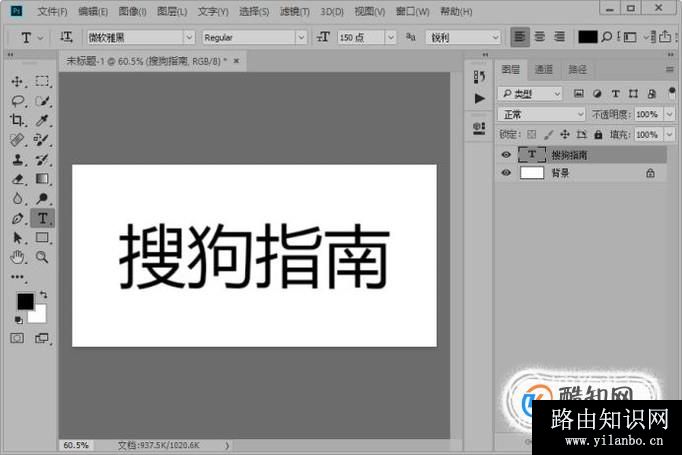Screen dimensions: 682x455
Task: Right align the text
Action: click(x=560, y=37)
